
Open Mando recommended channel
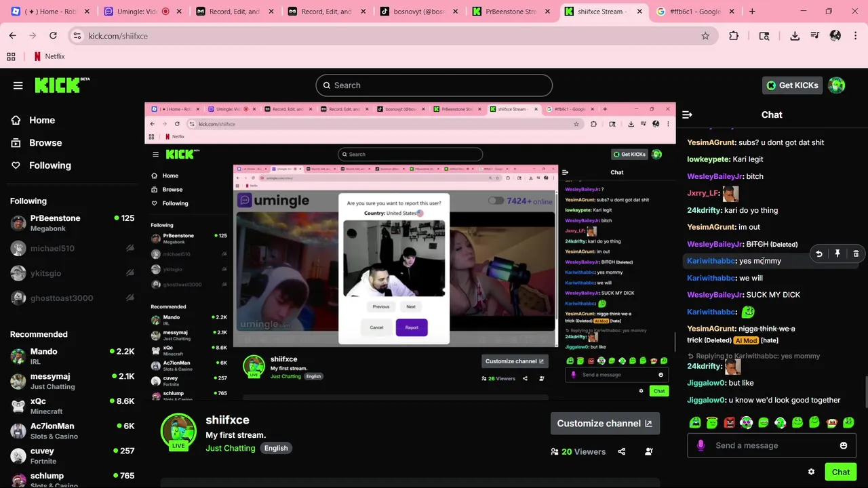pyautogui.click(x=72, y=356)
